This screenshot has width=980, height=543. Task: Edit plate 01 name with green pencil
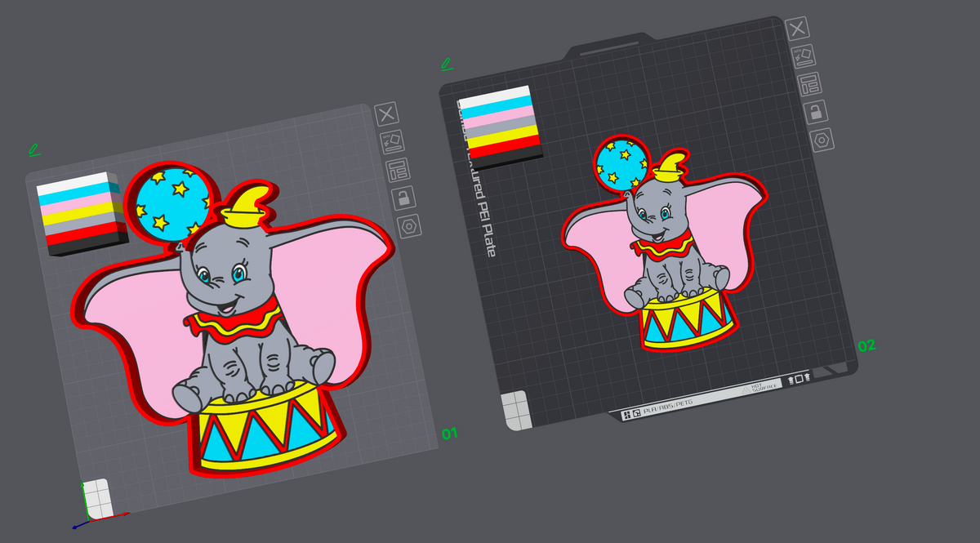click(x=33, y=149)
